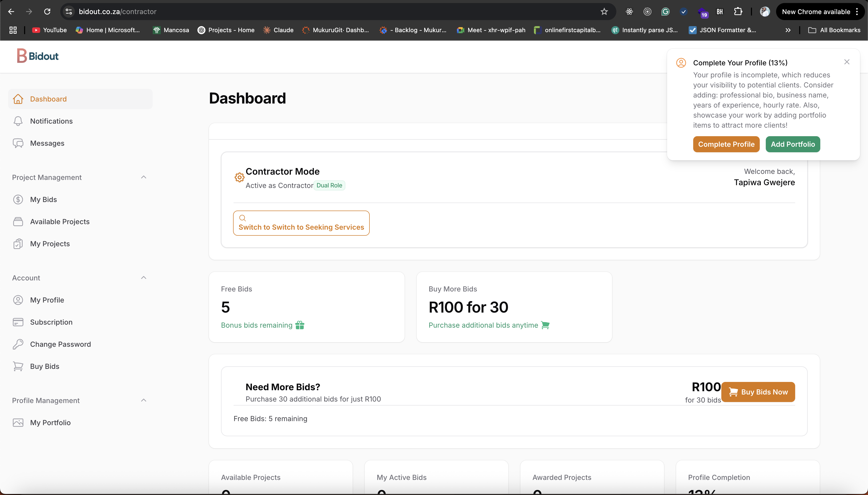Dismiss the Complete Your Profile popup
Viewport: 868px width, 495px height.
pos(847,62)
